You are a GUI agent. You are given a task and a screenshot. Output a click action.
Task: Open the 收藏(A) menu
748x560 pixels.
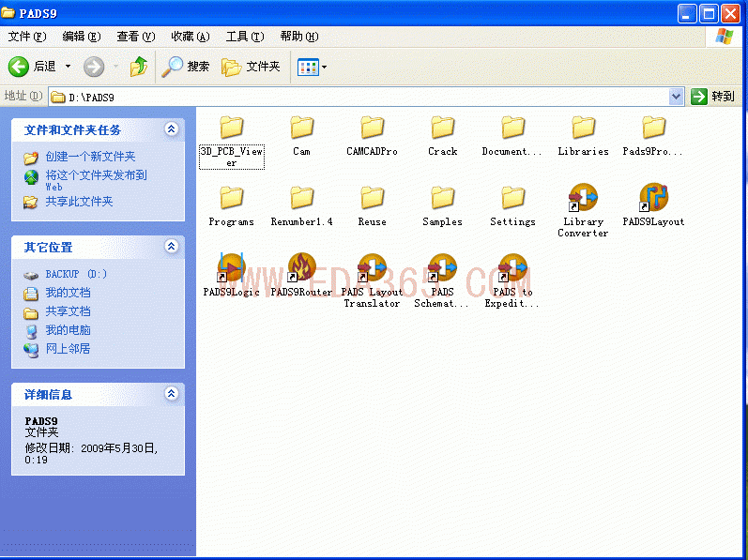tap(191, 37)
